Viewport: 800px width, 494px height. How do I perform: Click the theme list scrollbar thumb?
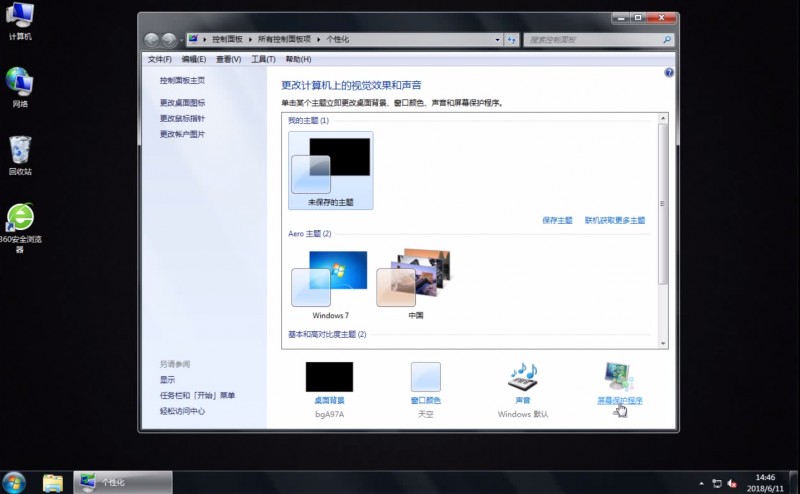click(x=663, y=204)
